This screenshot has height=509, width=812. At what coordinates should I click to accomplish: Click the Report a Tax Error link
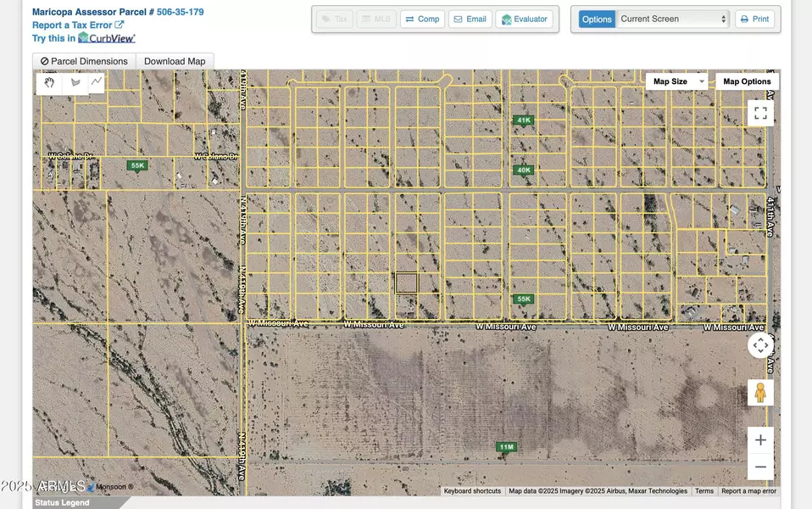(73, 25)
